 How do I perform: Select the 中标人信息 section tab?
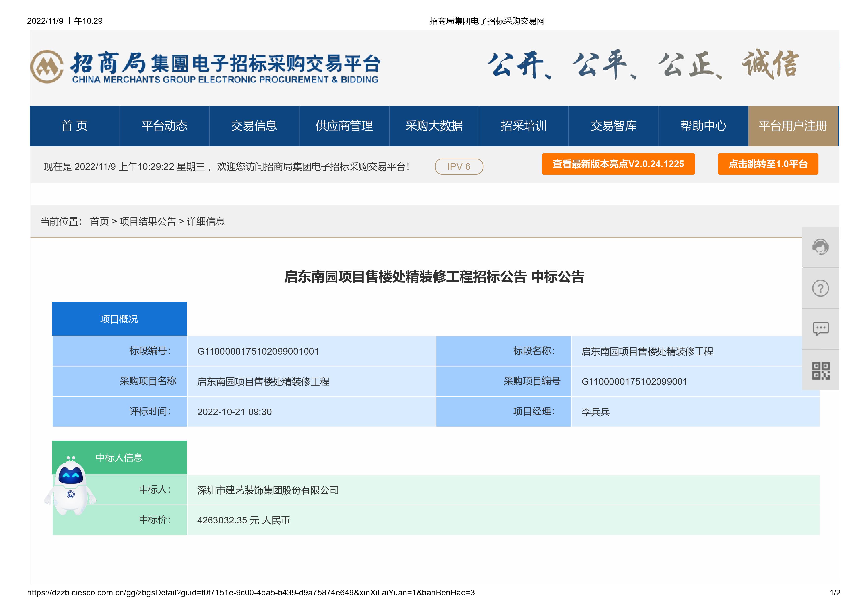[119, 458]
